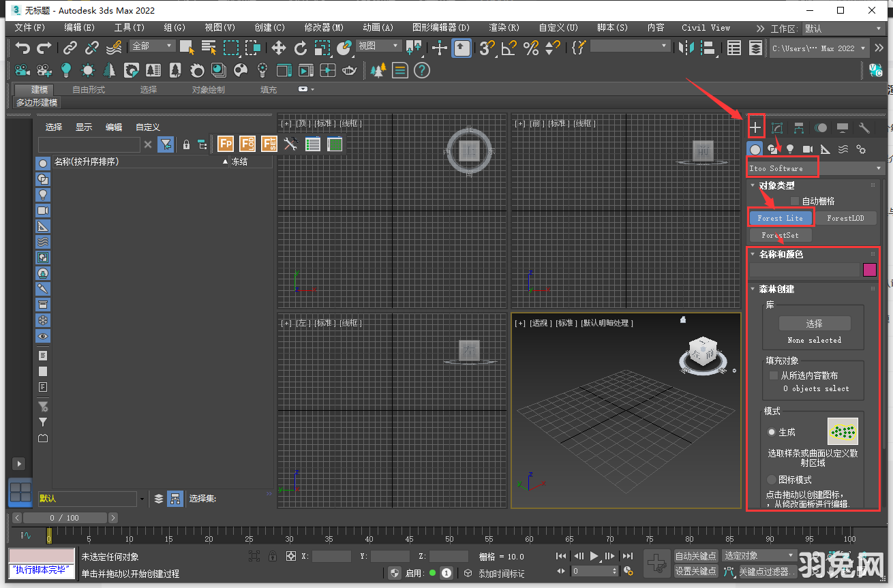Turn on 自动关键点 auto key mode
Screen dimensions: 893x588
pyautogui.click(x=695, y=556)
